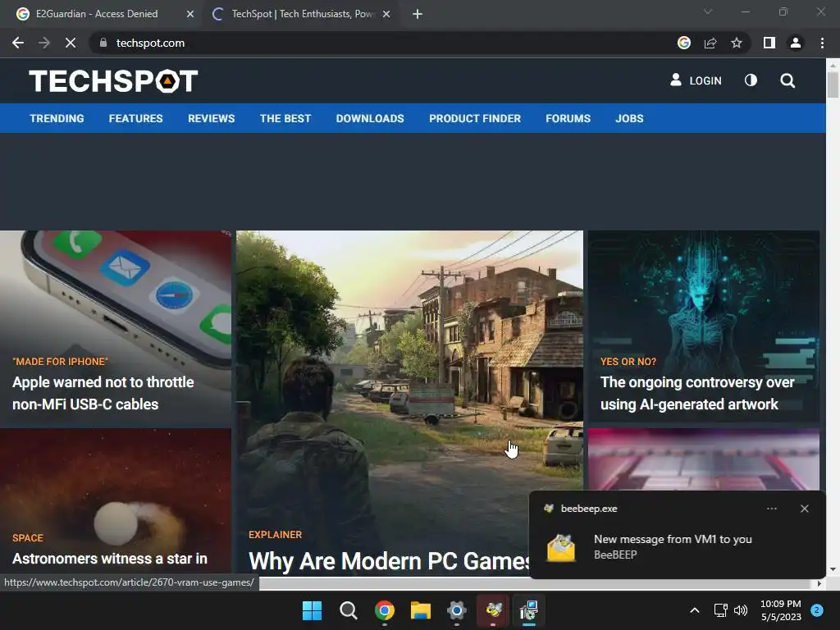The height and width of the screenshot is (630, 840).
Task: Open THE BEST menu
Action: coord(285,118)
